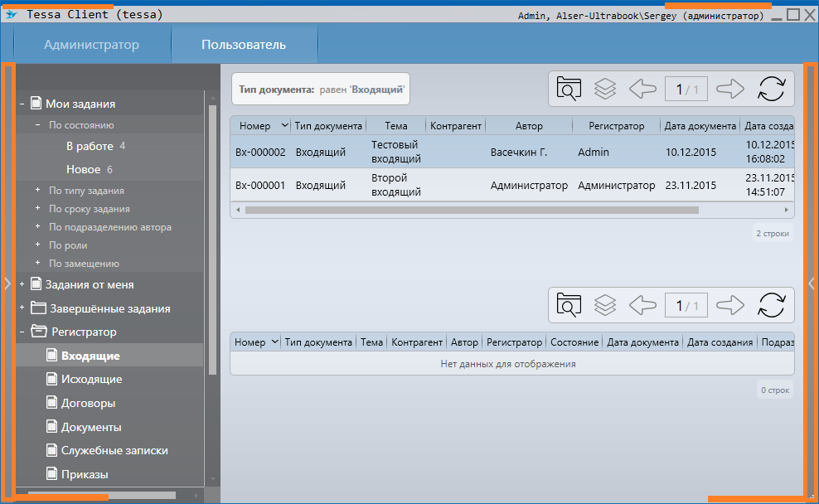Click the layers stack icon in upper toolbar
Image resolution: width=819 pixels, height=504 pixels.
click(x=605, y=89)
